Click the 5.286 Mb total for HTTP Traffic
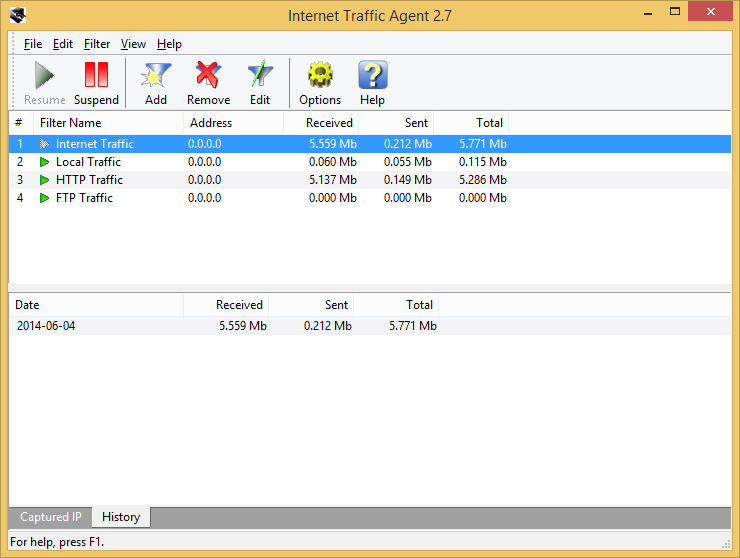This screenshot has width=740, height=558. point(483,180)
